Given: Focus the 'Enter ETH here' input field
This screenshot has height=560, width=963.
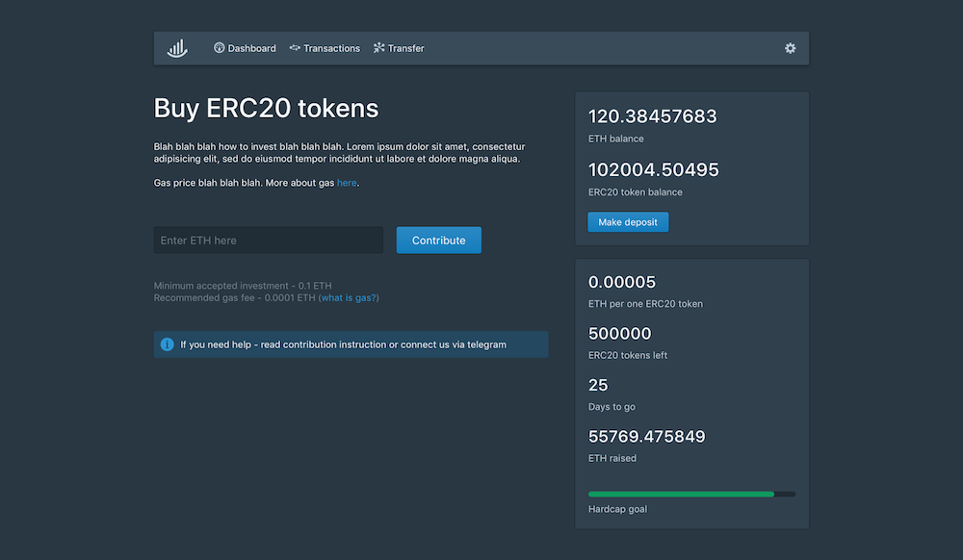Looking at the screenshot, I should (x=269, y=241).
